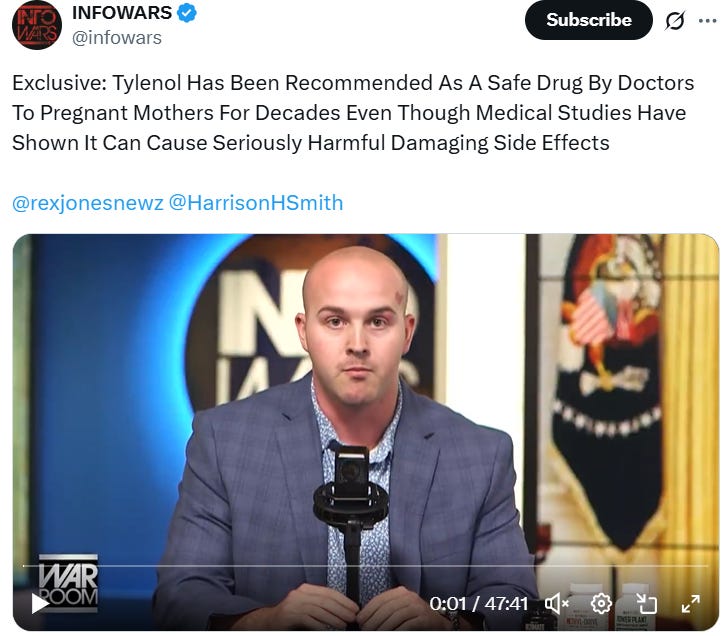Enable picture-in-picture for the video
727x636 pixels.
[646, 604]
